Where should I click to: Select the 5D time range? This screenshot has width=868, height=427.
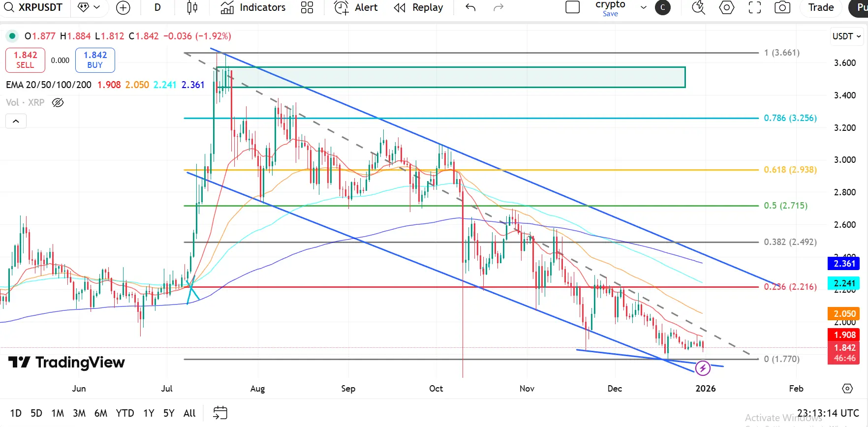pos(36,413)
